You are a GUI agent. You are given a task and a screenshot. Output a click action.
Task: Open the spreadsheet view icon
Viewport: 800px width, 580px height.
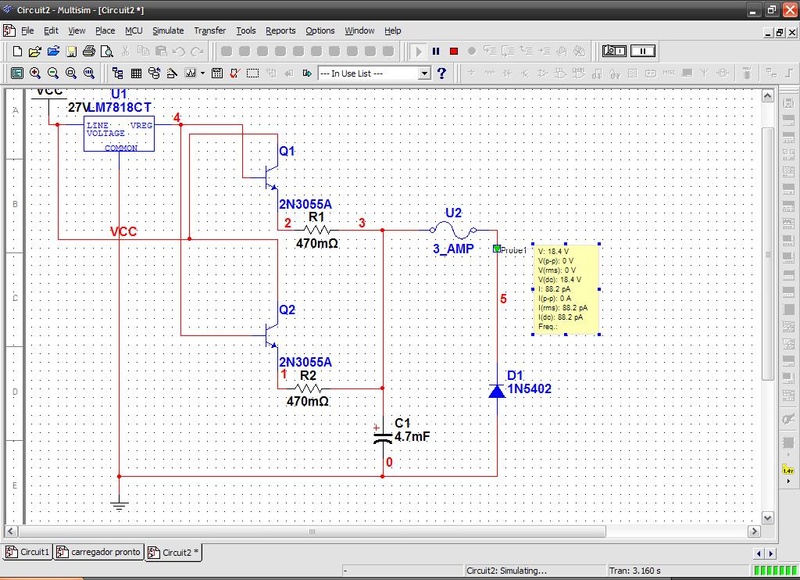tap(136, 73)
